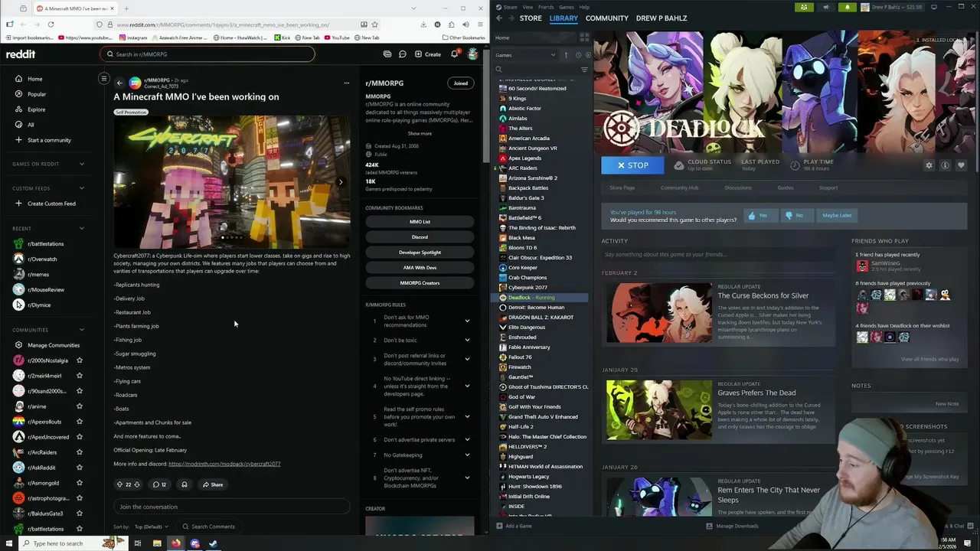
Task: Focus the Search in r/MMORPG field
Action: (x=207, y=54)
